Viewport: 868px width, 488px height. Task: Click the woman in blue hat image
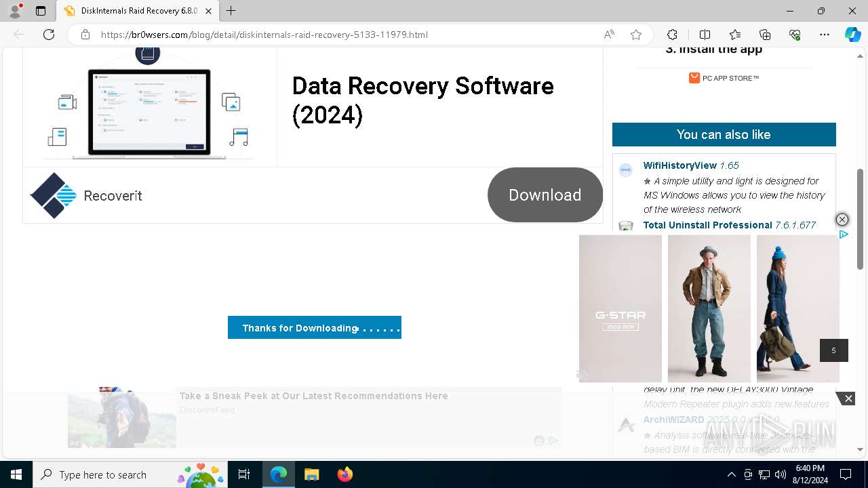pyautogui.click(x=798, y=308)
